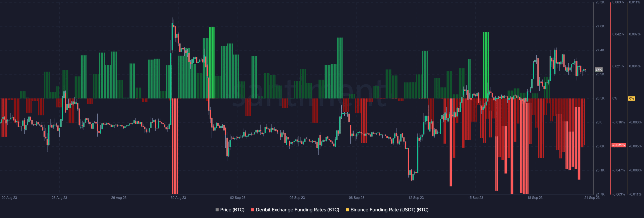
Task: Click the -0.063% Deribit axis label
Action: (619, 194)
